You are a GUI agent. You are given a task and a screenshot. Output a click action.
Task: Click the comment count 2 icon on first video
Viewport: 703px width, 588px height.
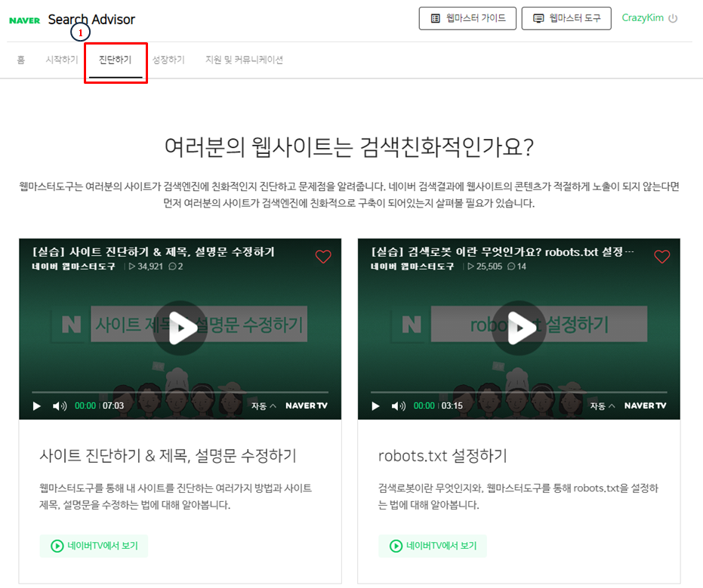[x=176, y=266]
